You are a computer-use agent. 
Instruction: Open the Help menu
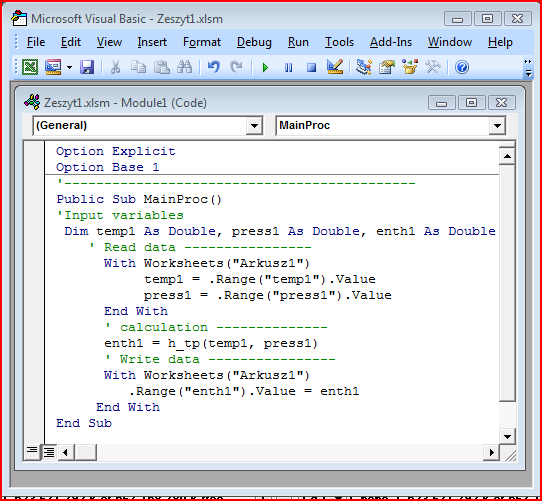click(500, 42)
